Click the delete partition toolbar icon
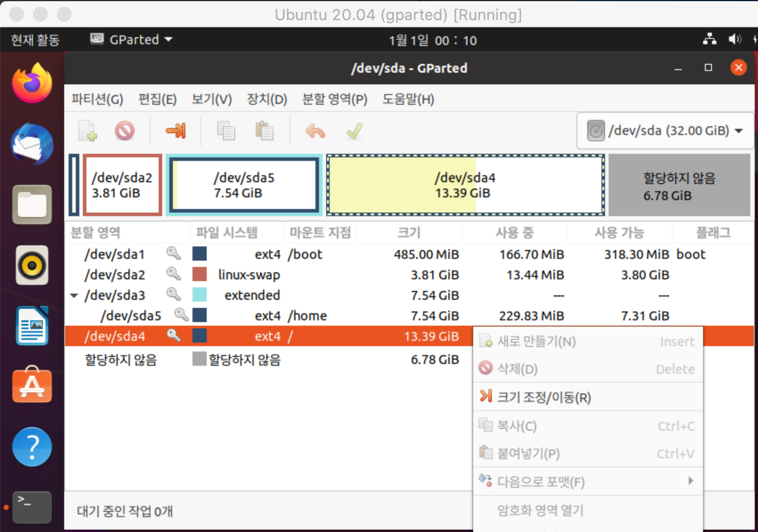The width and height of the screenshot is (758, 532). 125,131
